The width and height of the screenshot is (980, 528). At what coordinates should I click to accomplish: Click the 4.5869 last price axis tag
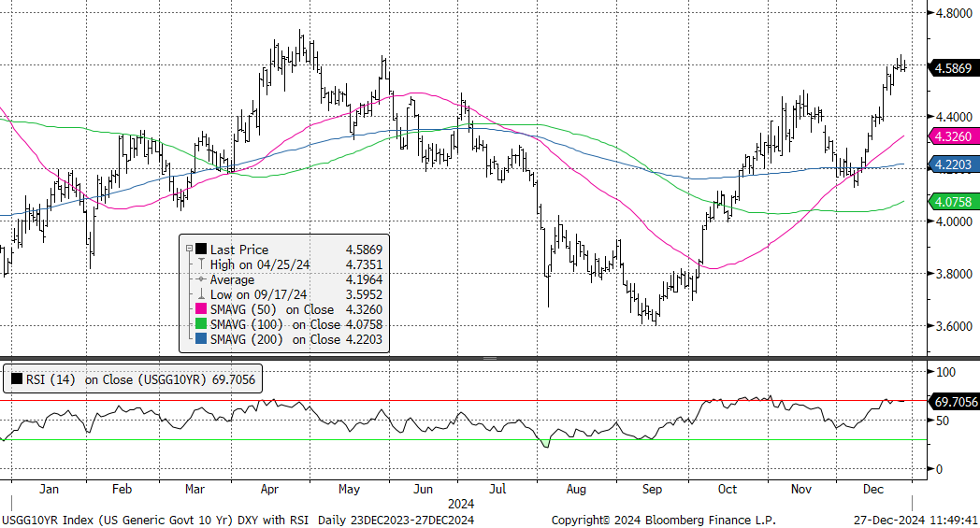click(x=952, y=67)
